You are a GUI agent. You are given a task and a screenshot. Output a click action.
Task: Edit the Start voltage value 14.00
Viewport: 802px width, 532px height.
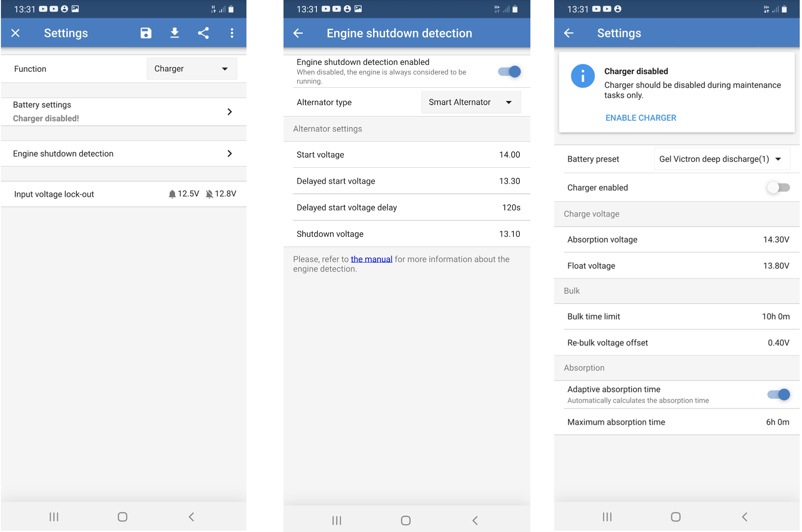click(x=509, y=155)
